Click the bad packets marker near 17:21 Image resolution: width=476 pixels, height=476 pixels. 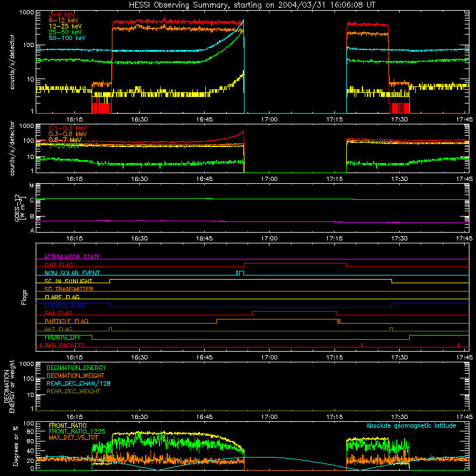(x=362, y=345)
